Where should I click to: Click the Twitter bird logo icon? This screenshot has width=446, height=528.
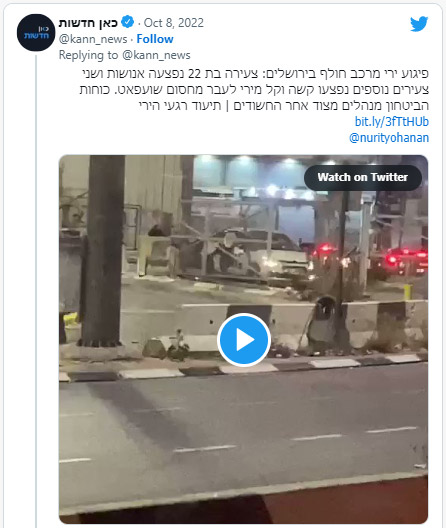click(419, 24)
